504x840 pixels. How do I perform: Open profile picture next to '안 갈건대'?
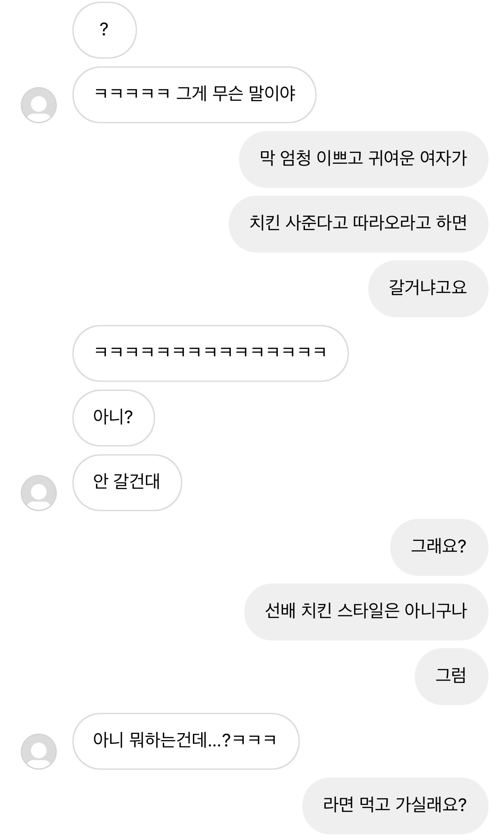(x=39, y=493)
